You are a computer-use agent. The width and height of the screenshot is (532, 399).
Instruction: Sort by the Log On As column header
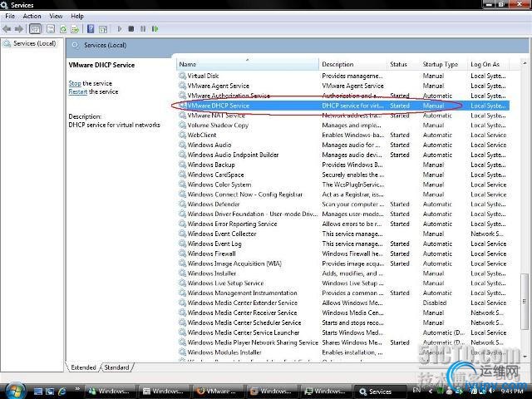pos(489,64)
